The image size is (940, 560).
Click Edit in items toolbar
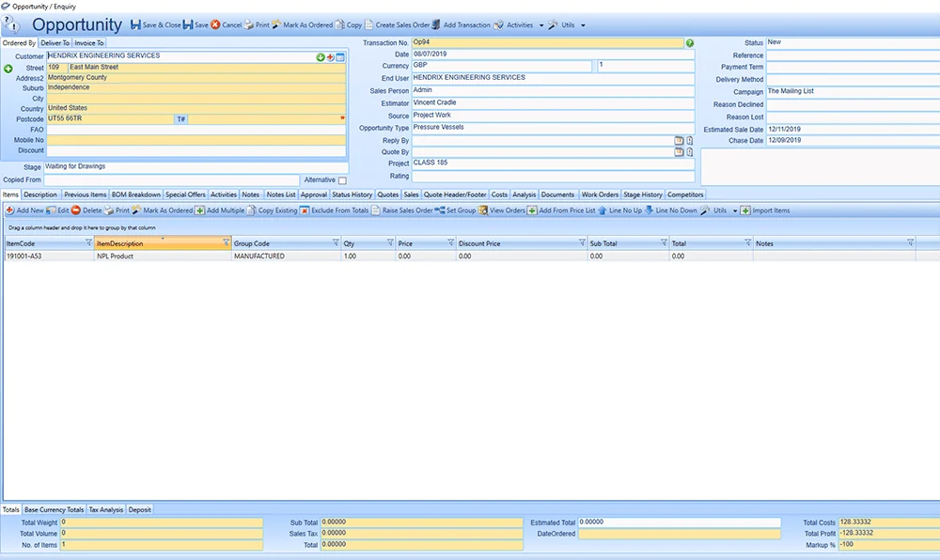(x=58, y=210)
